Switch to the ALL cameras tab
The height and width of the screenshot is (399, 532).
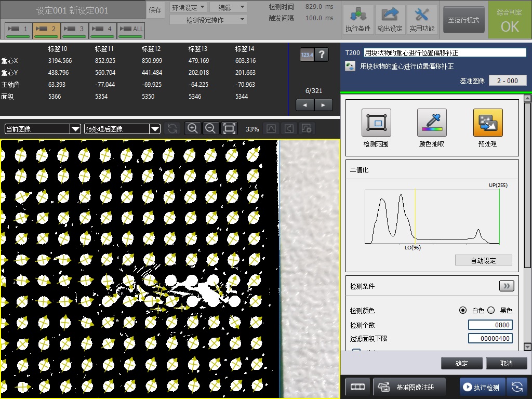131,30
